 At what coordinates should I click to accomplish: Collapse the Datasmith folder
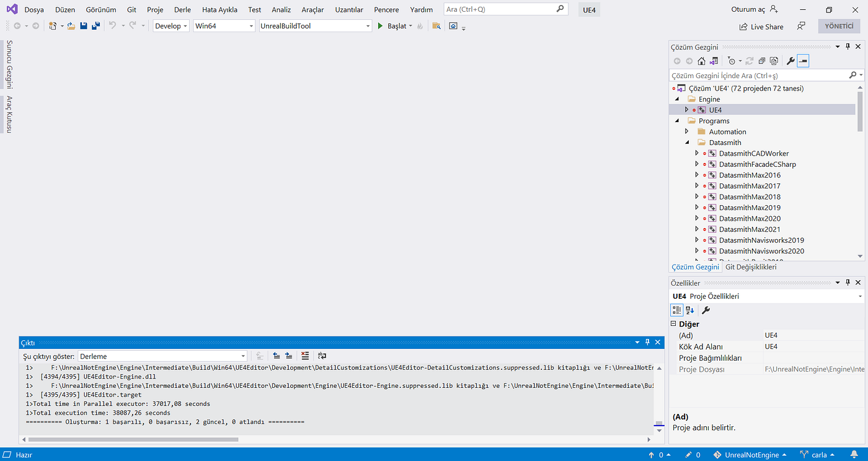[x=686, y=143]
